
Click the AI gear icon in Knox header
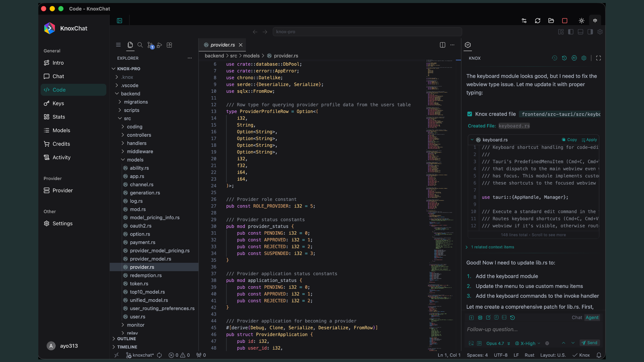(574, 58)
